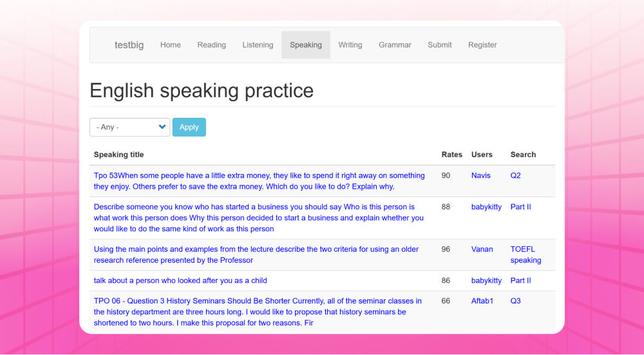Screen dimensions: 644x355
Task: Navigate to the Writing section
Action: click(x=350, y=45)
